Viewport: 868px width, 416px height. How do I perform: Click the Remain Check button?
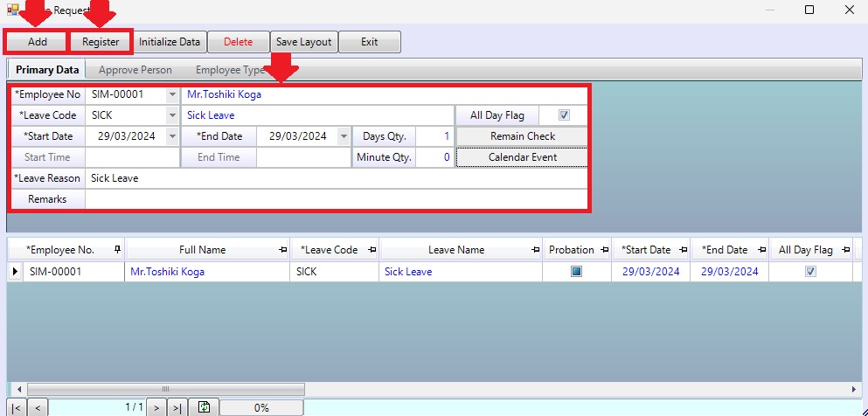(523, 136)
